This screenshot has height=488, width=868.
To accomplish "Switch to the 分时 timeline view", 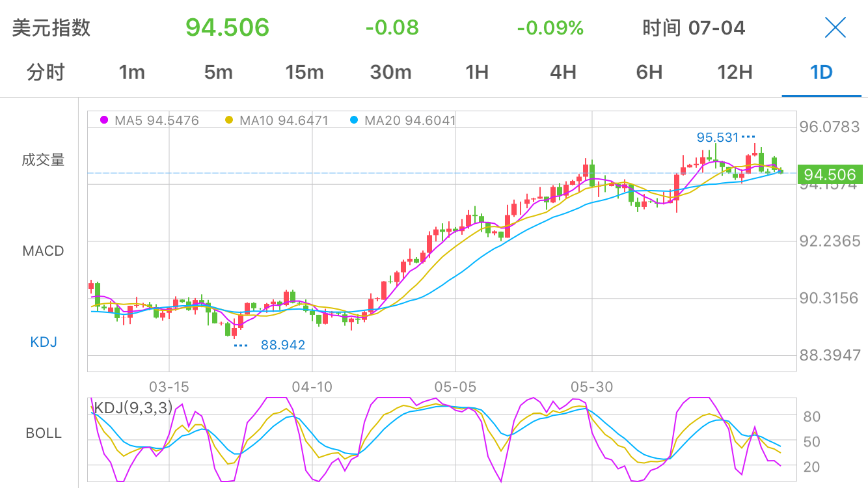I will [x=46, y=72].
